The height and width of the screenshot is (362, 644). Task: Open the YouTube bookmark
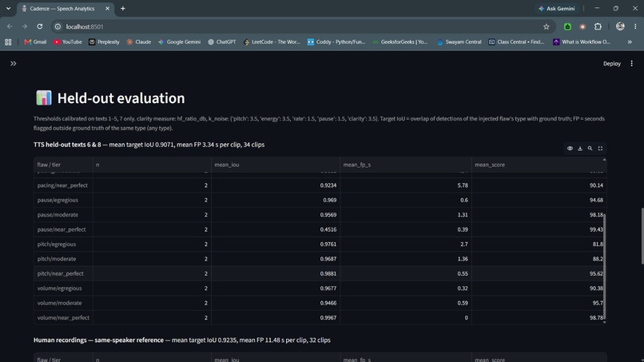click(68, 42)
